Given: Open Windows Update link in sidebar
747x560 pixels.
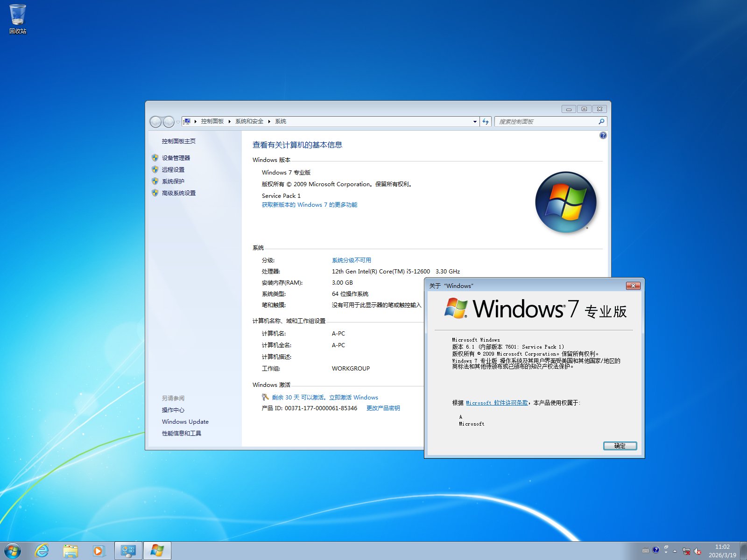Looking at the screenshot, I should 185,422.
